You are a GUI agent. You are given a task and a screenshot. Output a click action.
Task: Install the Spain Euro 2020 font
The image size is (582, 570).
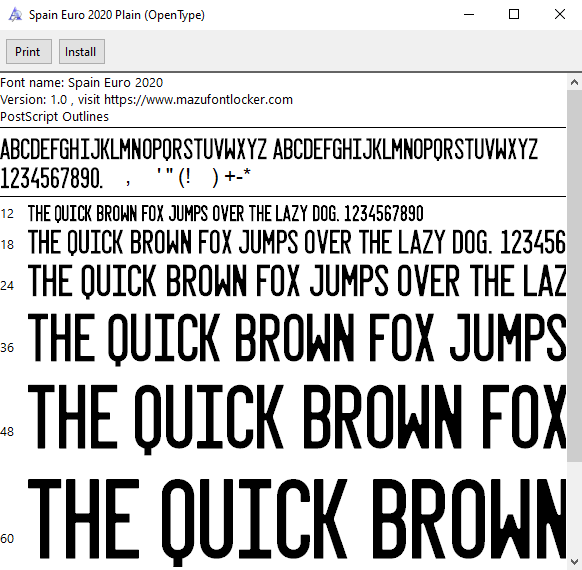[82, 52]
